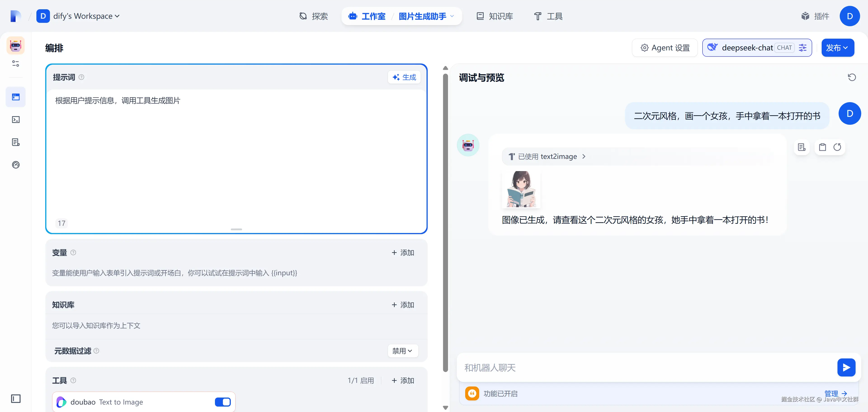View the response log icon

(802, 147)
